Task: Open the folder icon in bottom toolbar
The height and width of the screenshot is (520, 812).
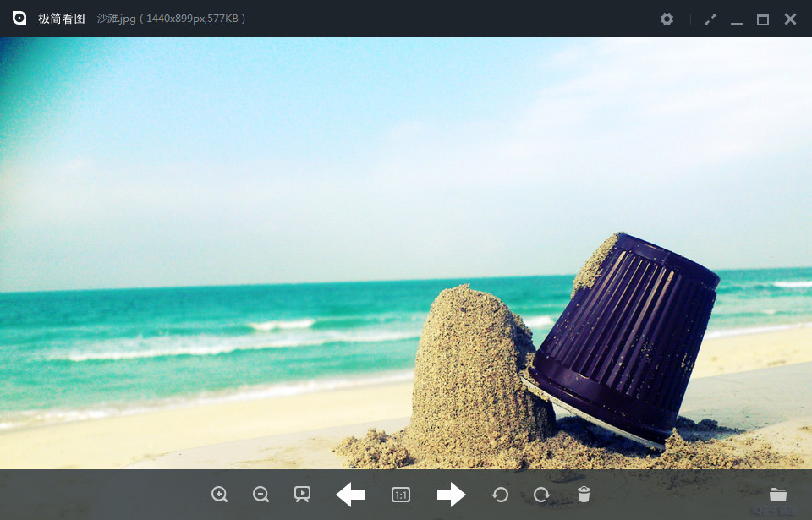Action: (778, 495)
